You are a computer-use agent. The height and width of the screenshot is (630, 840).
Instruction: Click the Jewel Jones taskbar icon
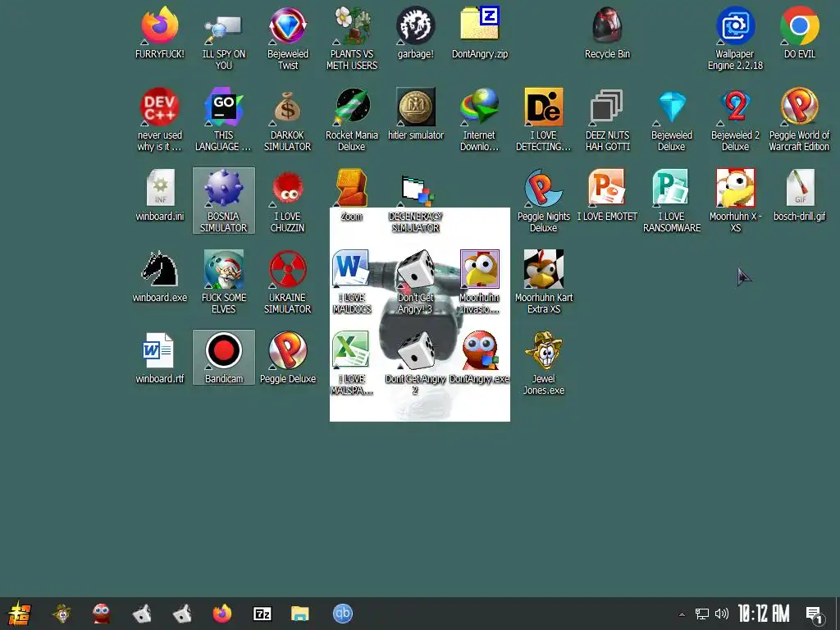pyautogui.click(x=62, y=614)
